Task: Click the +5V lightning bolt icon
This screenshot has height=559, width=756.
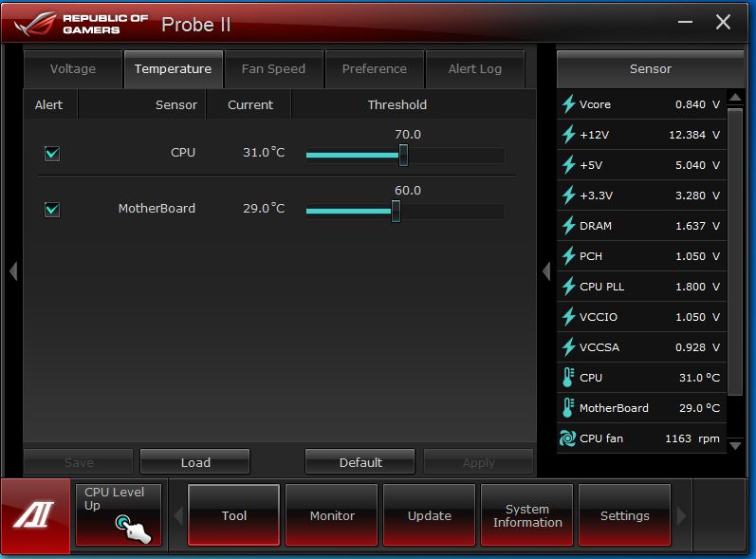Action: point(569,165)
